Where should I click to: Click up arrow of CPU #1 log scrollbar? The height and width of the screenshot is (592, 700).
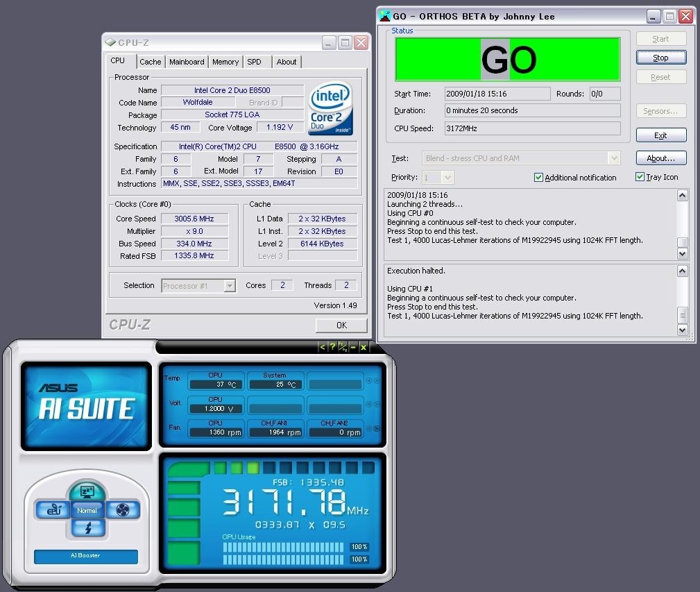[x=682, y=271]
